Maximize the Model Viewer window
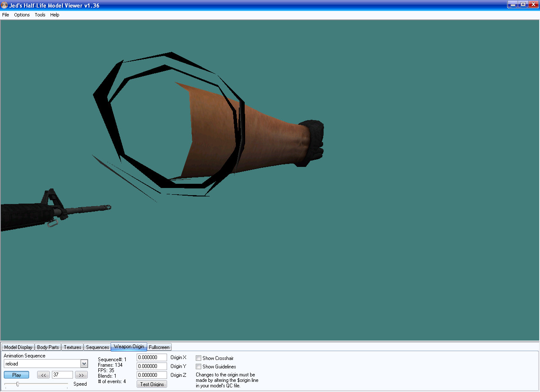540x392 pixels. tap(523, 5)
